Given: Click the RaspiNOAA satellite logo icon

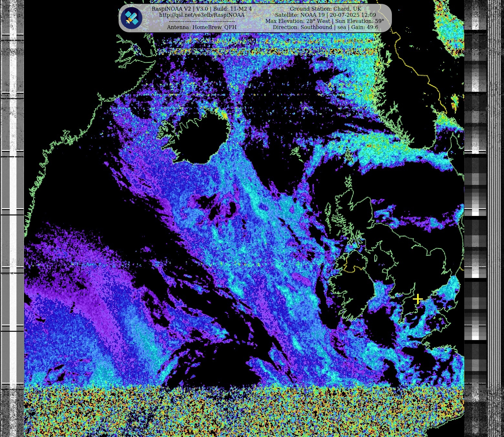Looking at the screenshot, I should [131, 18].
